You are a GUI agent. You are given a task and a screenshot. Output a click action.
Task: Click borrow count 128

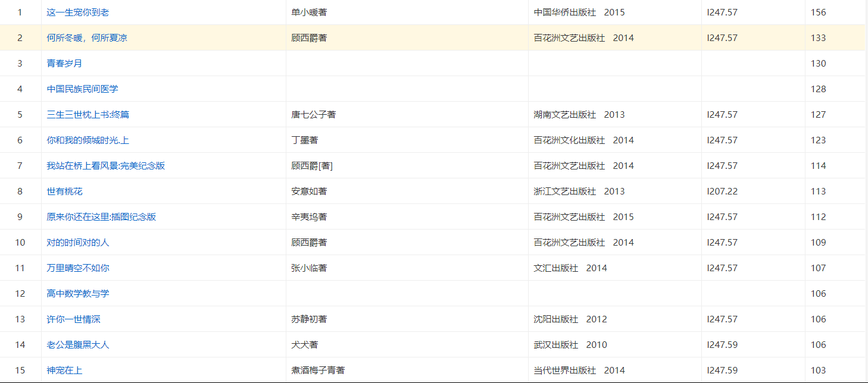(819, 89)
